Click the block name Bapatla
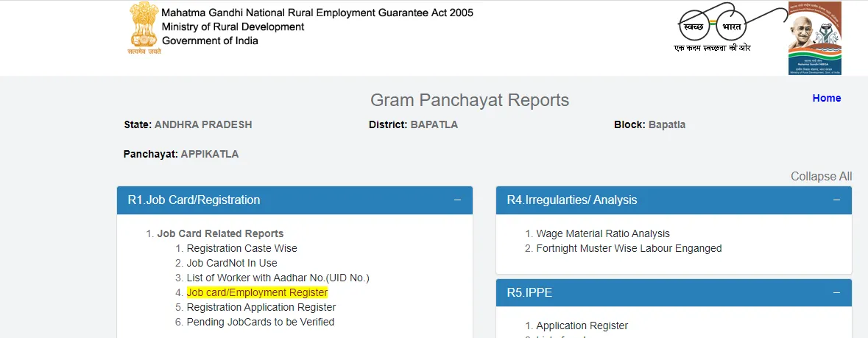Viewport: 868px width, 338px height. coord(666,124)
